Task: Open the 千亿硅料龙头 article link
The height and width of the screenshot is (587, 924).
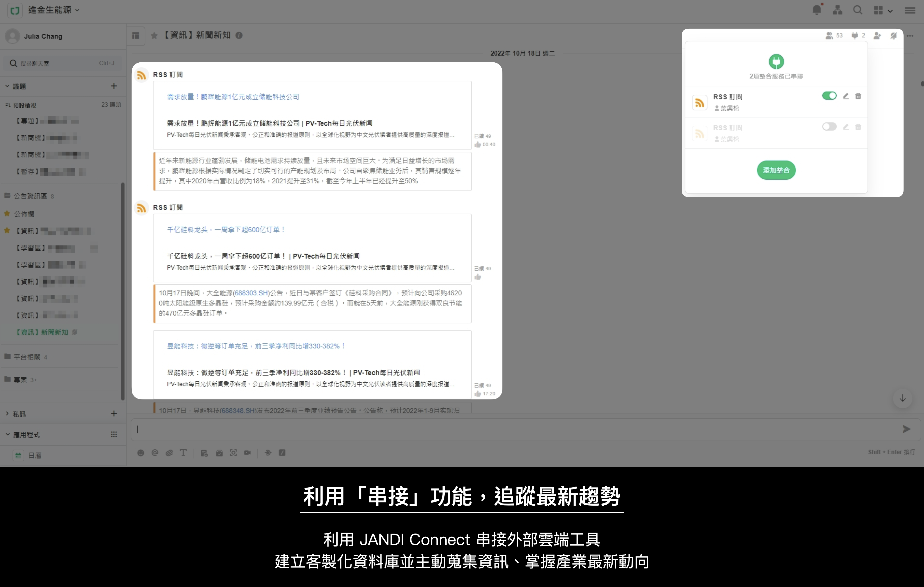Action: (226, 230)
